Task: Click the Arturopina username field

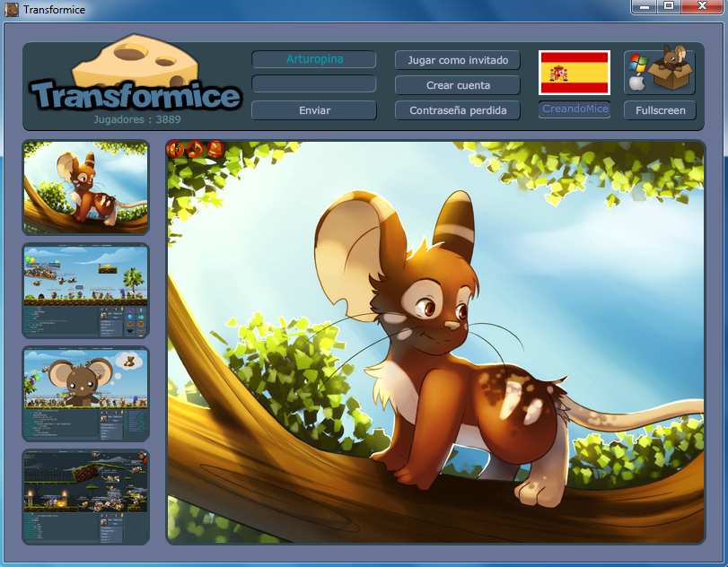Action: (x=313, y=60)
